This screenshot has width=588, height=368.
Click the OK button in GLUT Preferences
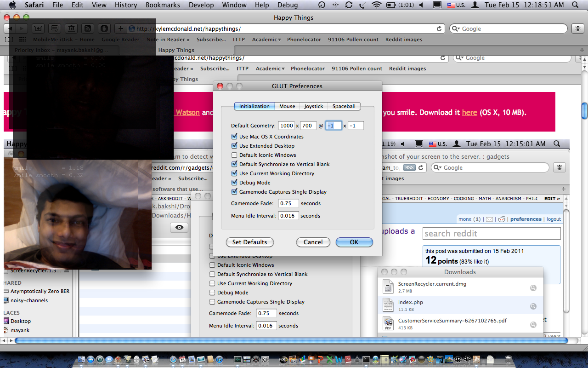click(354, 242)
